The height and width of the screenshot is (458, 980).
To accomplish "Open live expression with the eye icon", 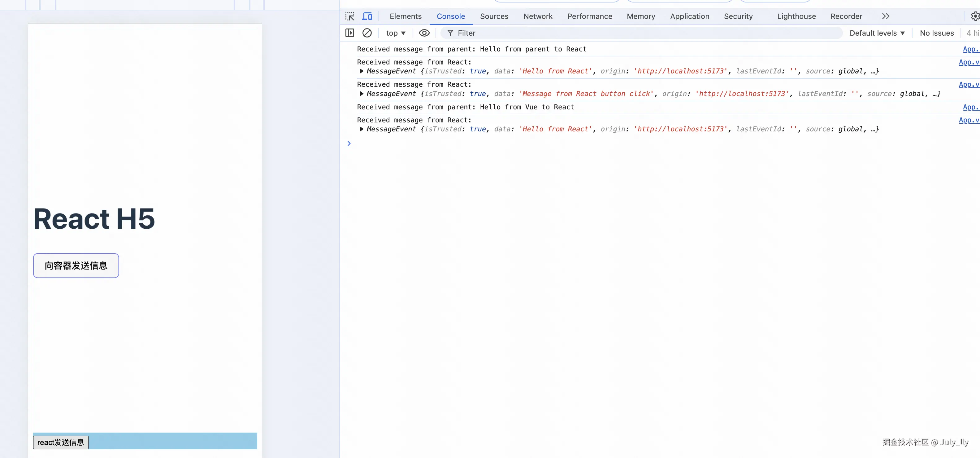I will point(424,33).
